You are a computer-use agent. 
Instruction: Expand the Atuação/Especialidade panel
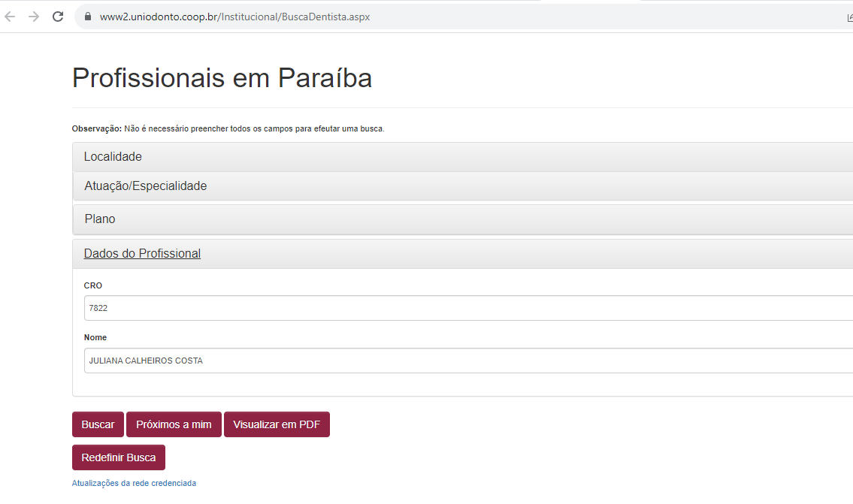[x=145, y=186]
